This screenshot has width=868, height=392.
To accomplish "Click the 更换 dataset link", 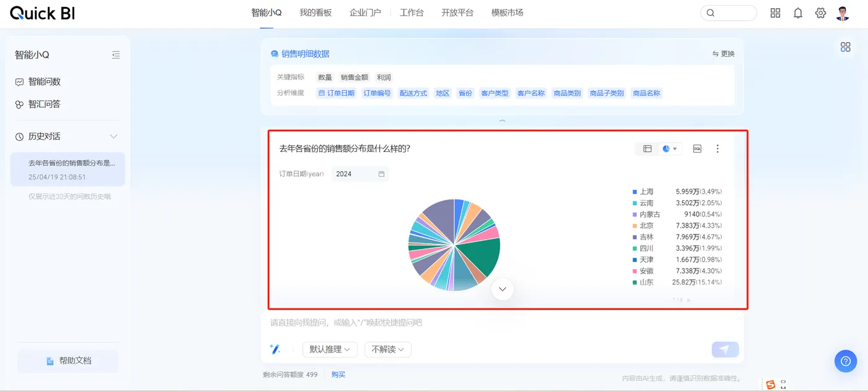I will 724,54.
